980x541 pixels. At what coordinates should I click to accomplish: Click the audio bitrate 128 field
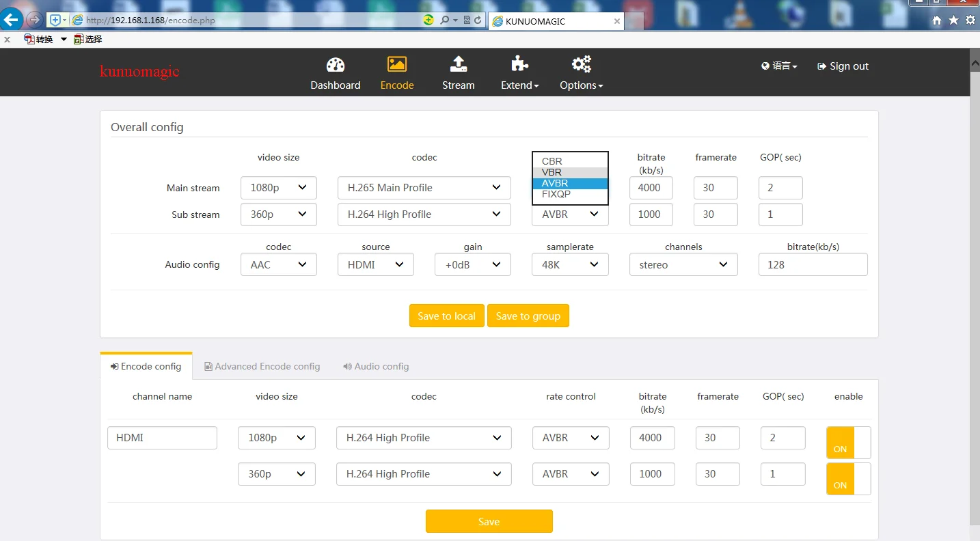813,264
